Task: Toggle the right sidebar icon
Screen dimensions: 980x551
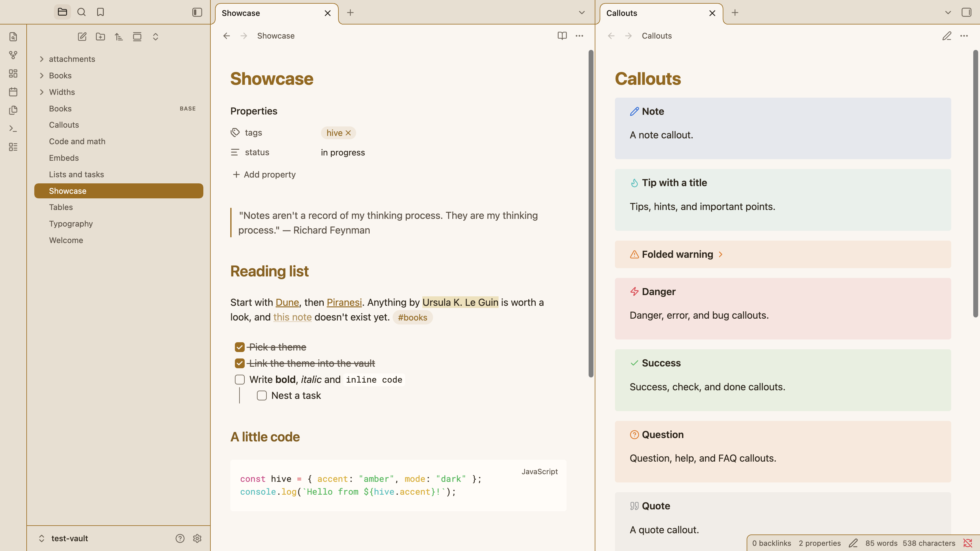Action: coord(966,12)
